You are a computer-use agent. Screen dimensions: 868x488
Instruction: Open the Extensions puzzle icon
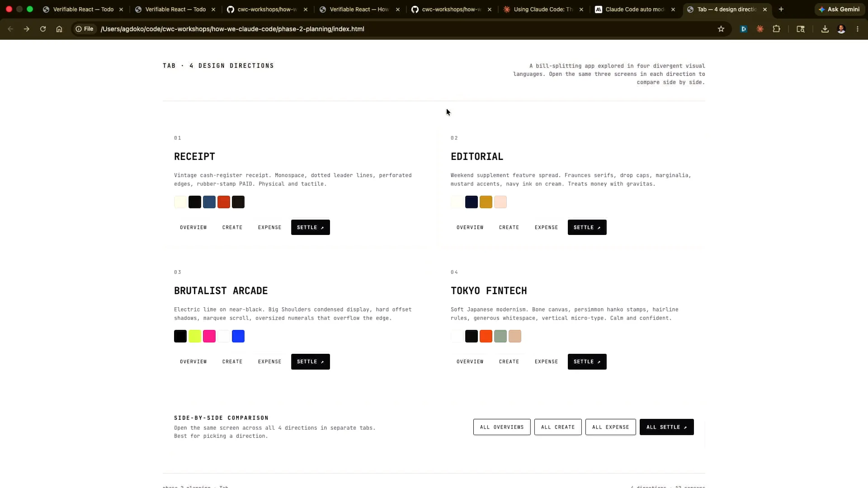(x=776, y=29)
